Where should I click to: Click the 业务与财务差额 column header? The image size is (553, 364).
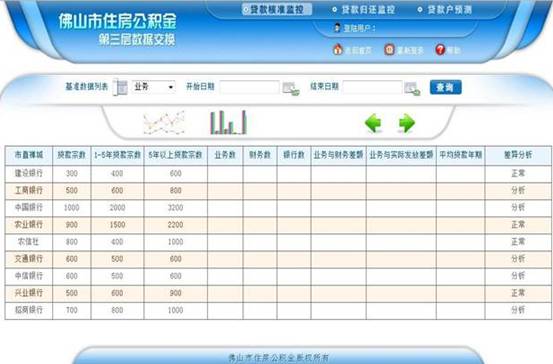pyautogui.click(x=339, y=155)
